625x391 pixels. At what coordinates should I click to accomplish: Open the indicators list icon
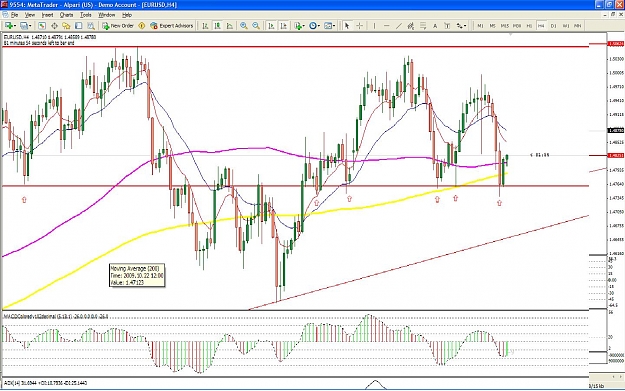[297, 26]
